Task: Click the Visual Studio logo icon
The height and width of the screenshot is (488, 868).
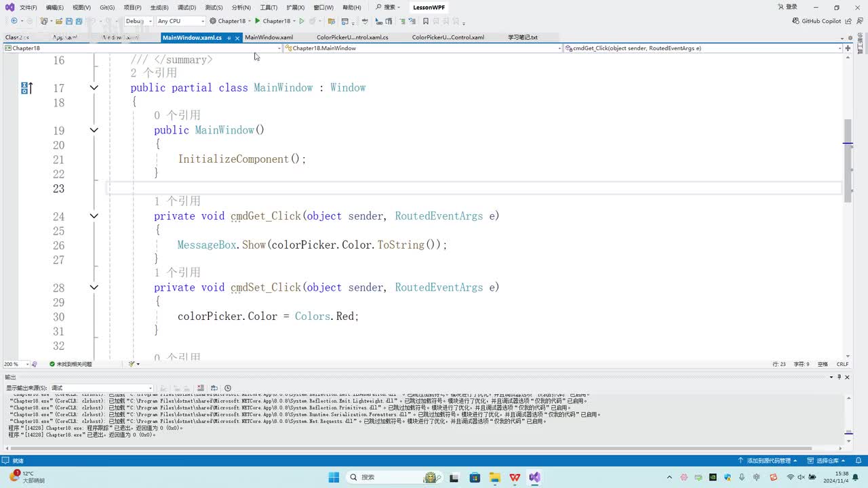Action: (9, 7)
